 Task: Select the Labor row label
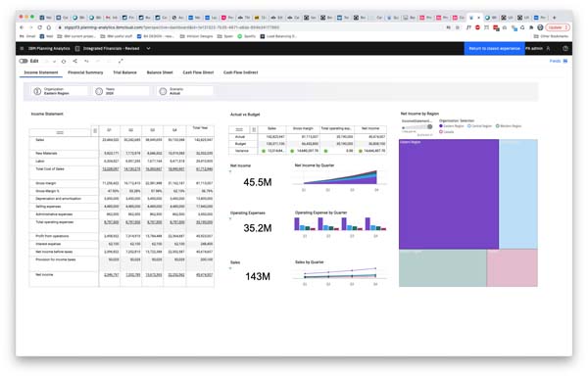tap(40, 162)
